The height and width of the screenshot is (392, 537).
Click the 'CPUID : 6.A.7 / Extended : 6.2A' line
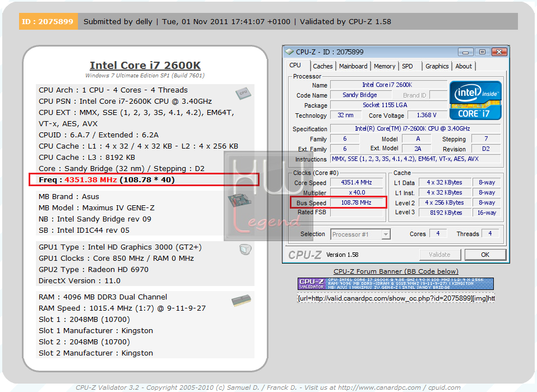pos(99,135)
